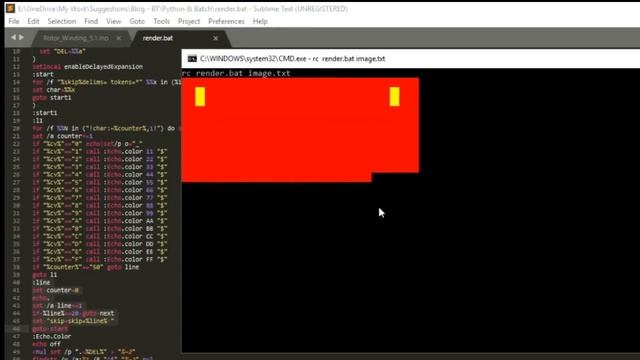This screenshot has width=640, height=360.
Task: Open the Help menu
Action: 260,21
